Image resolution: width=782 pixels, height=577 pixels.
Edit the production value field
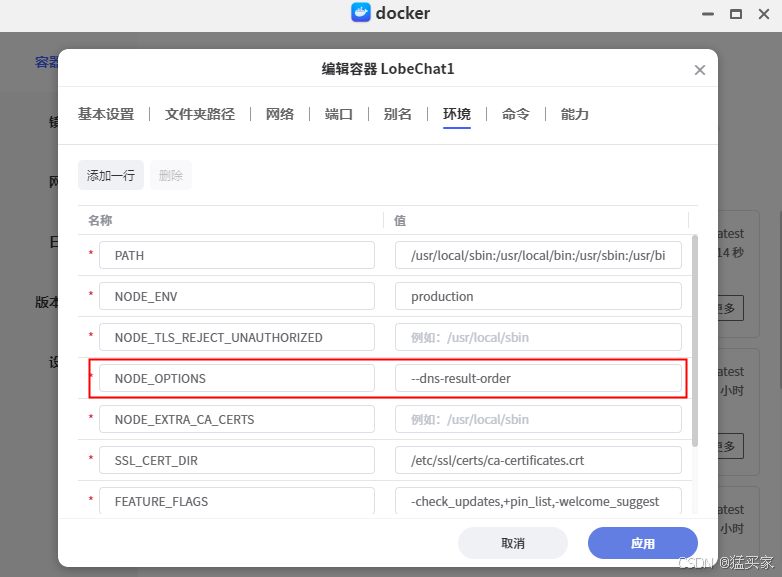click(x=538, y=296)
